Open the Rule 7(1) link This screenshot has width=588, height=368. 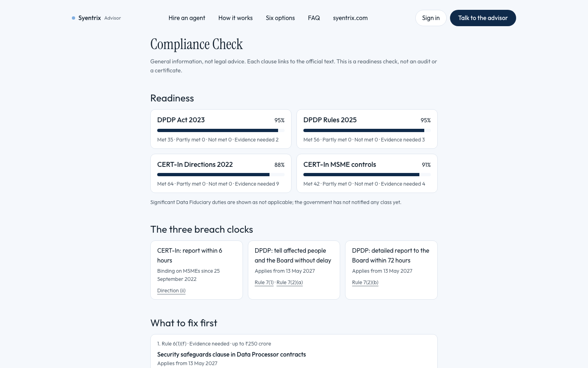pos(264,283)
